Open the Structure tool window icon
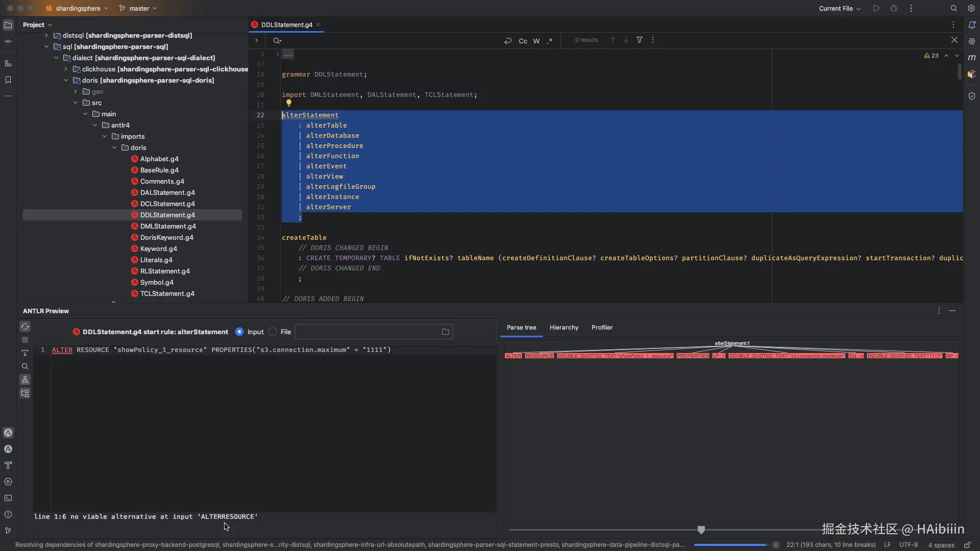Screen dimensions: 980x551 (8, 63)
